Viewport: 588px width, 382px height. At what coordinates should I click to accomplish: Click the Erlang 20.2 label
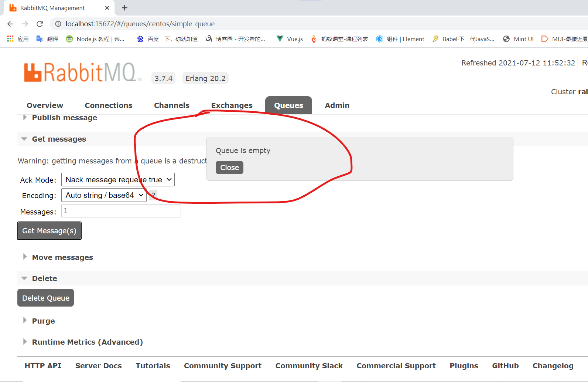pos(205,78)
